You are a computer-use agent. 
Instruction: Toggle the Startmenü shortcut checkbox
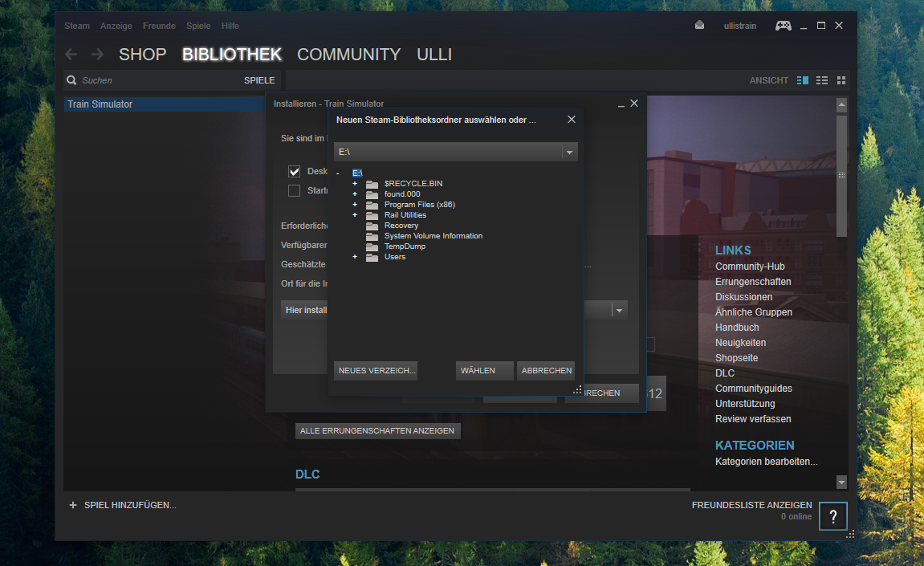[294, 190]
